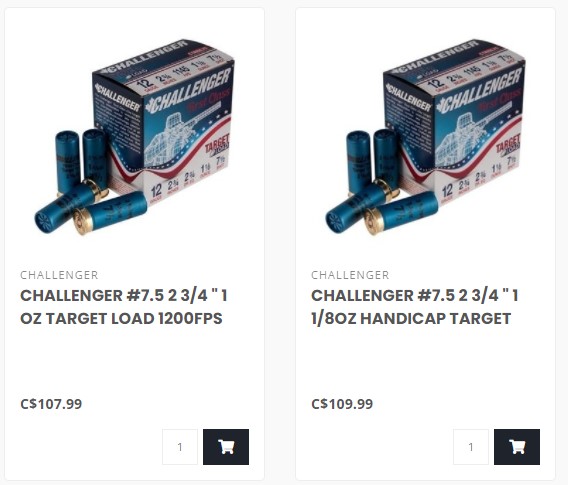The height and width of the screenshot is (485, 568).
Task: Open the Handicap Target product image
Action: (425, 137)
